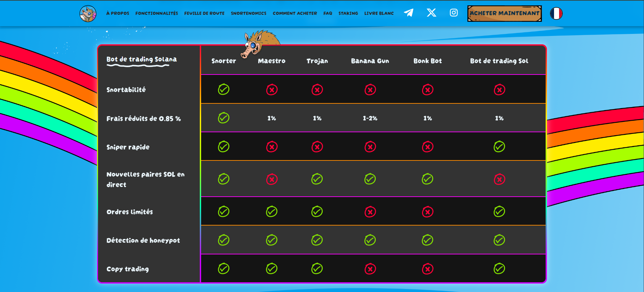
Task: Click the 'Bot de trading Solana' title
Action: [141, 59]
